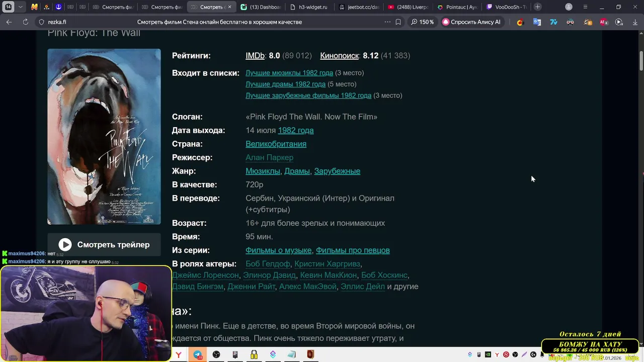Click the page vertical scrollbar thumb
Screen dimensions: 644x362
click(641, 61)
